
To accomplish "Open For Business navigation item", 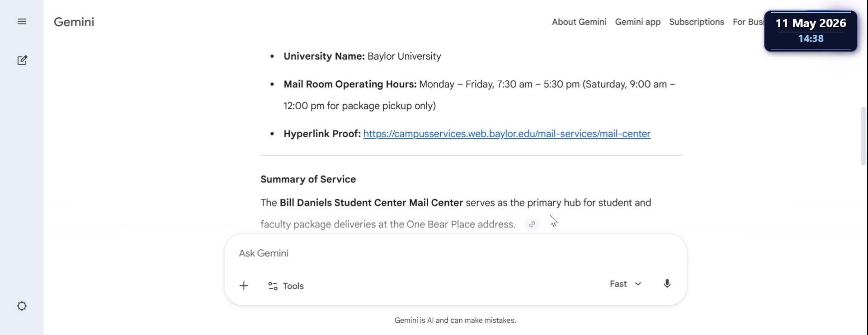I will point(748,22).
